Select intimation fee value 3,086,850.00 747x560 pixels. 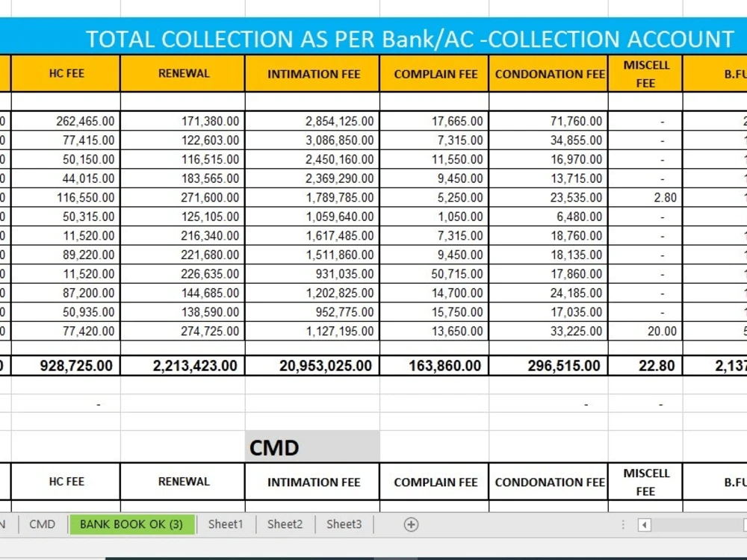312,140
